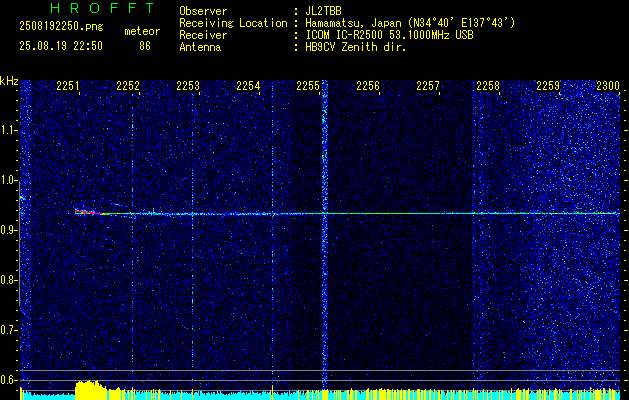
Task: Click the 2259 time marker
Action: coord(548,85)
